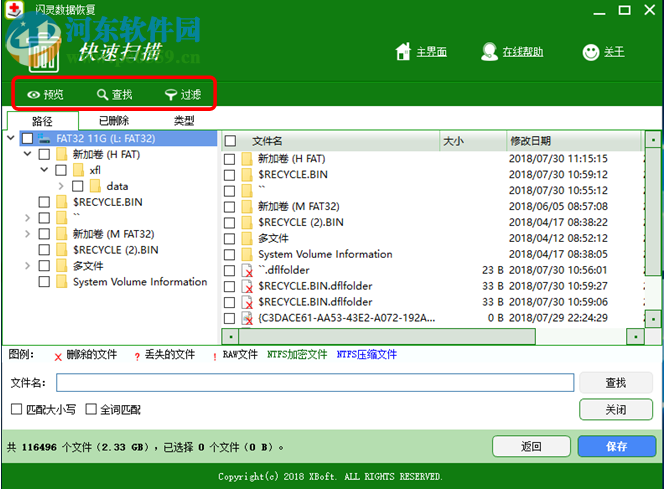Expand the data folder node
Image resolution: width=665 pixels, height=489 pixels.
[x=61, y=186]
